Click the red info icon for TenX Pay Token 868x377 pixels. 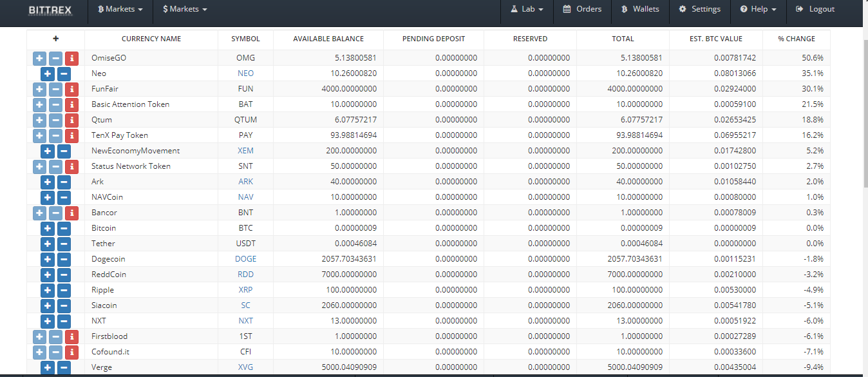pos(72,135)
